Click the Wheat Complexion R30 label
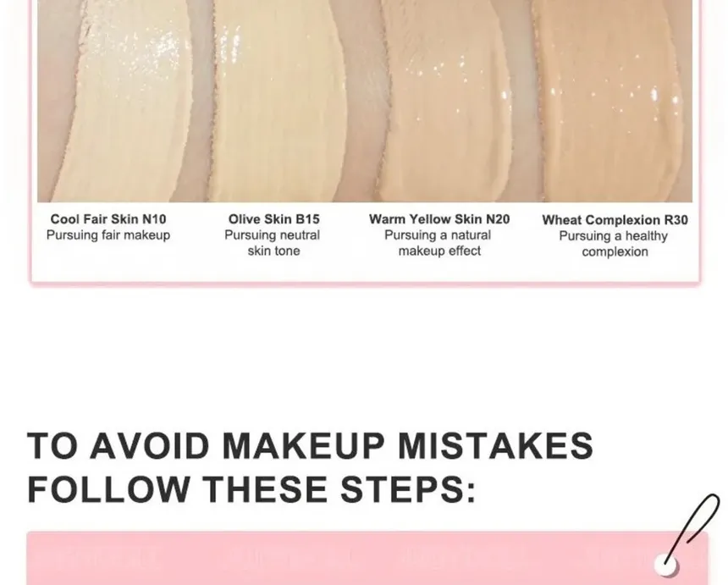The image size is (728, 585). point(615,220)
